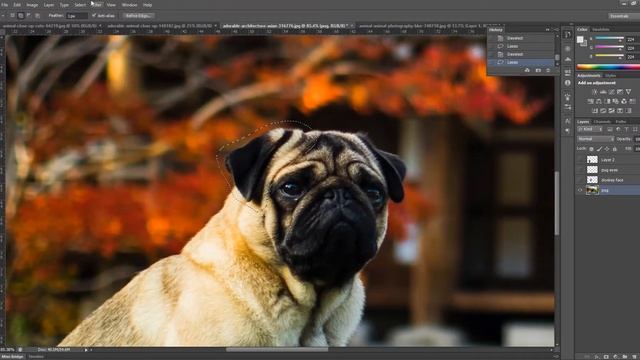This screenshot has height=360, width=640.
Task: Show the donkey face layer
Action: coord(580,180)
